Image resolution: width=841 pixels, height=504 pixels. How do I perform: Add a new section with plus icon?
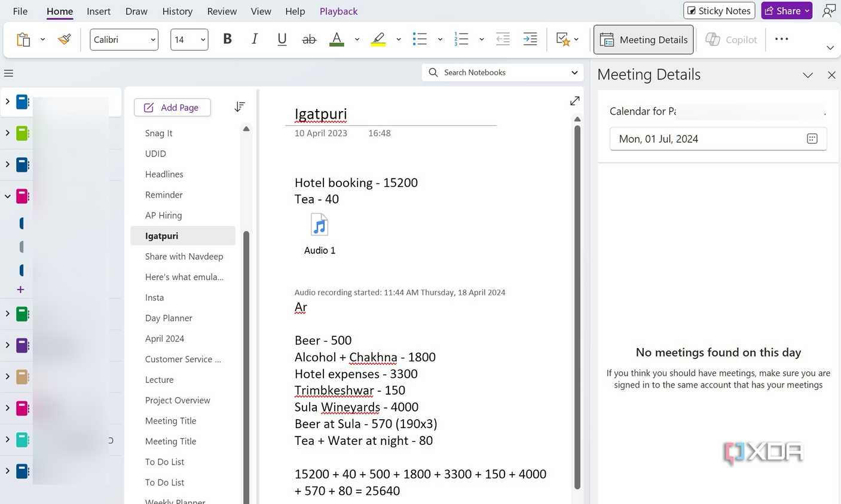tap(20, 290)
